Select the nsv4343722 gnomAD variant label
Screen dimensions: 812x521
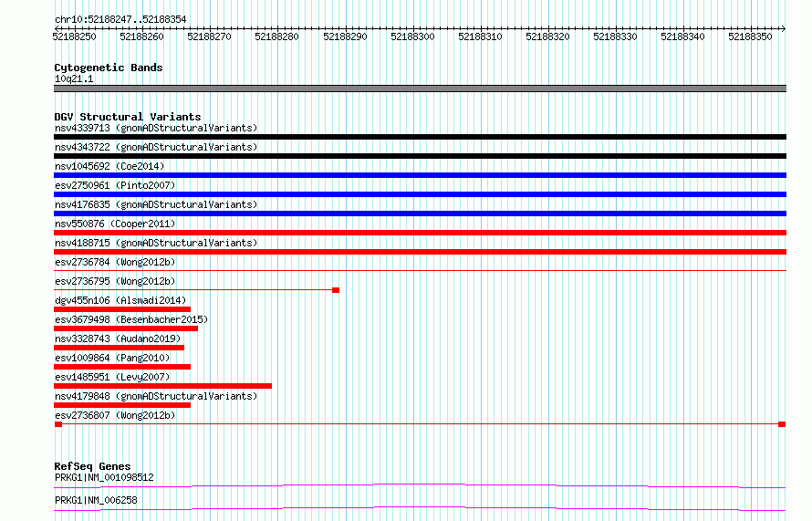[x=156, y=147]
